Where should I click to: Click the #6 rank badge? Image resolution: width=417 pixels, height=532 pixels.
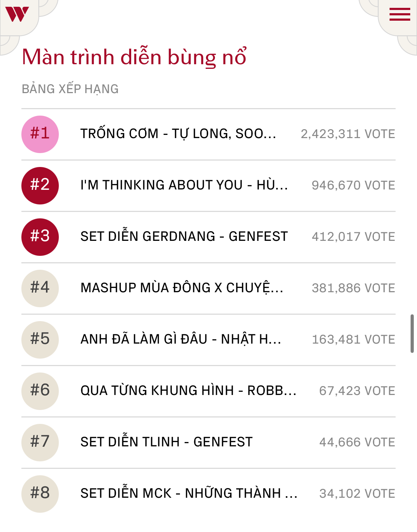(x=40, y=391)
